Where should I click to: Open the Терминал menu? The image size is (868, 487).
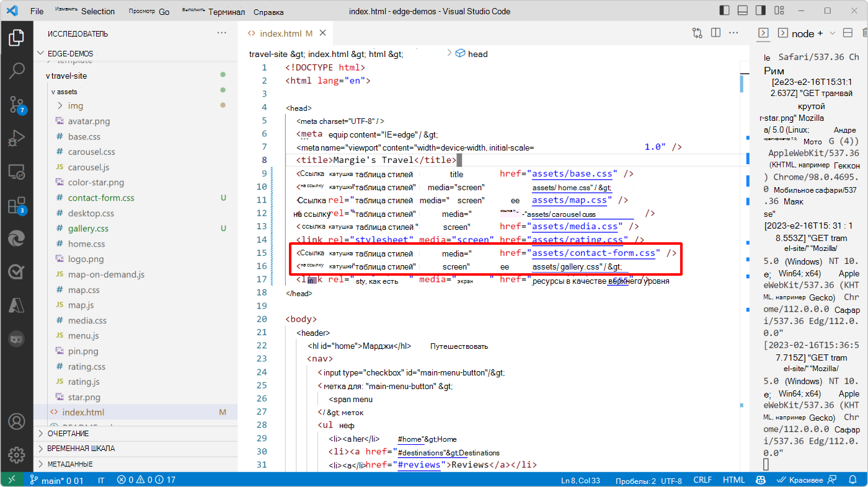pyautogui.click(x=226, y=11)
